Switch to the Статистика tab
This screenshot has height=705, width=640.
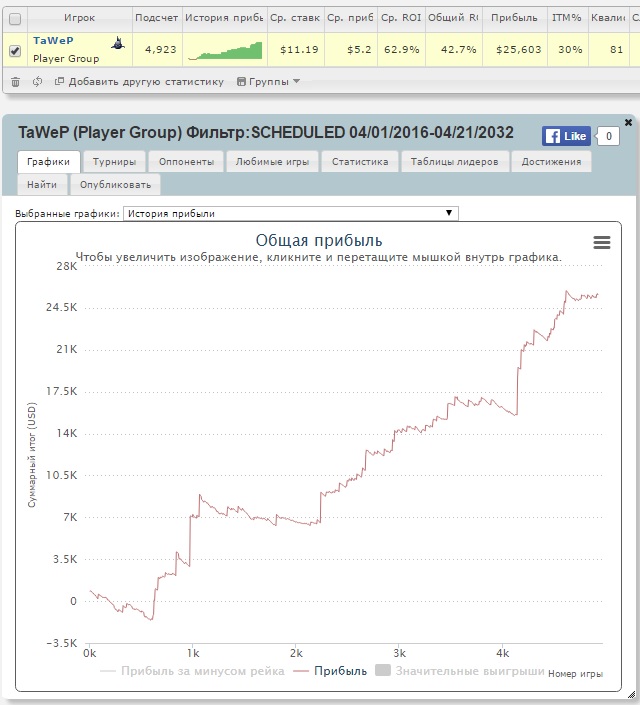coord(360,162)
